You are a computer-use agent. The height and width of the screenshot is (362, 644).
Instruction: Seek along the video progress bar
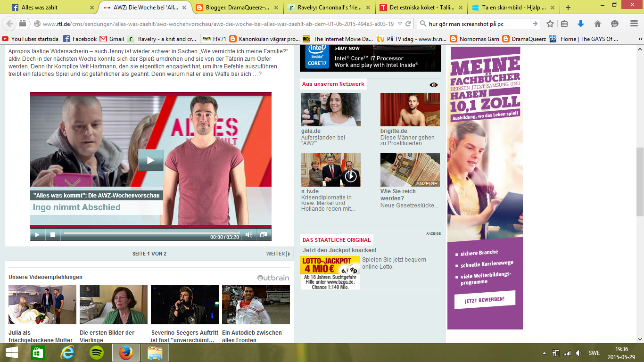click(152, 232)
